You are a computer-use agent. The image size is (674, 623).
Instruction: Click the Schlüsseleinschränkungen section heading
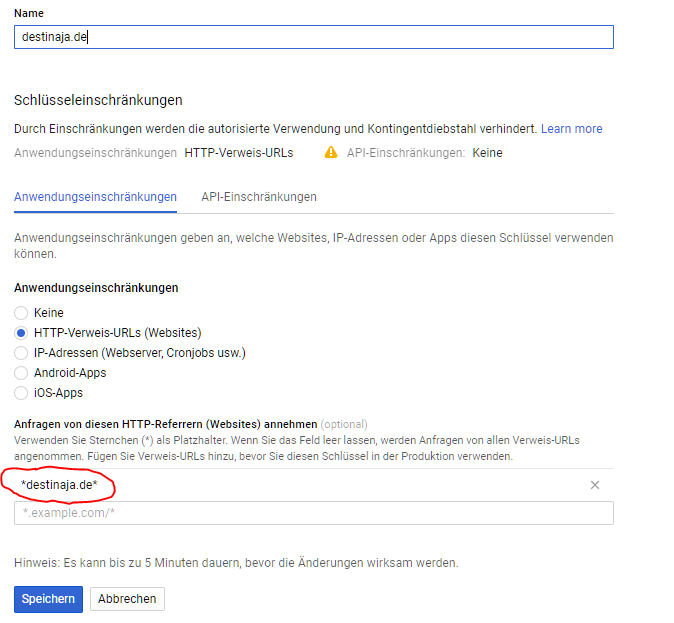(x=98, y=100)
